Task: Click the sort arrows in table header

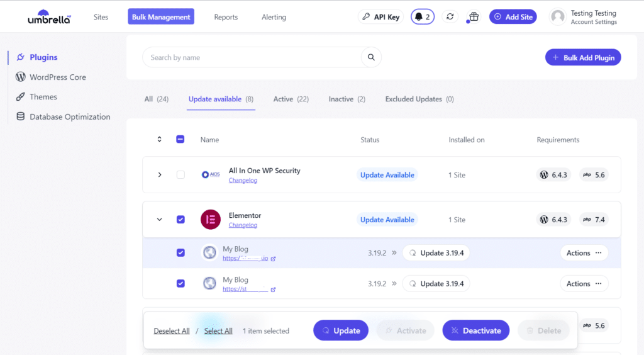Action: [159, 139]
